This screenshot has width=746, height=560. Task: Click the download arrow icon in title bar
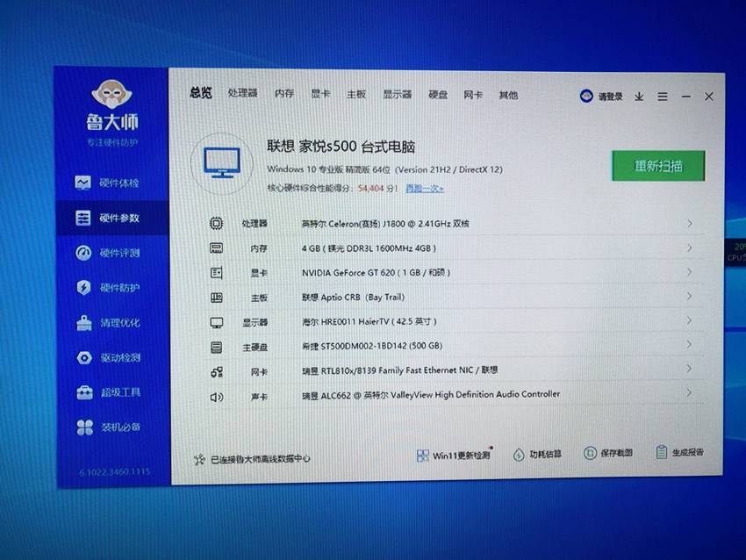click(x=639, y=97)
